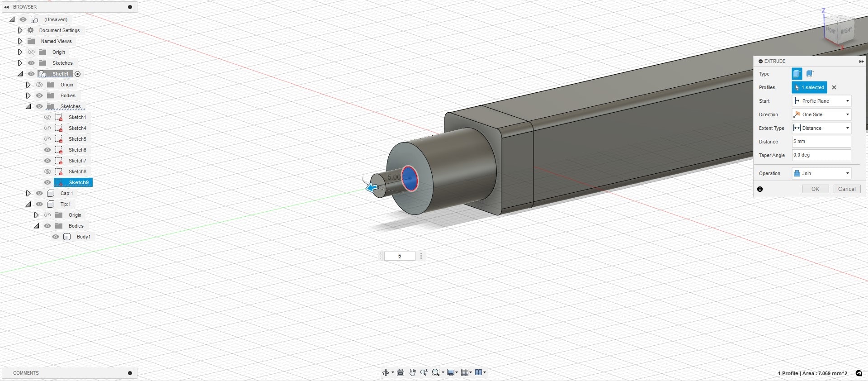Click the Taper Angle field 0.0 deg

[x=821, y=155]
